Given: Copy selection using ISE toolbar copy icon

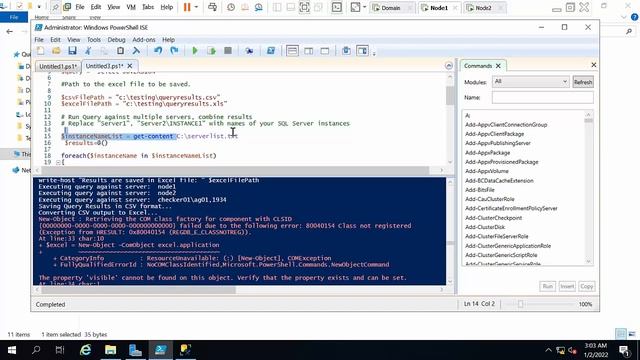Looking at the screenshot, I should point(104,51).
